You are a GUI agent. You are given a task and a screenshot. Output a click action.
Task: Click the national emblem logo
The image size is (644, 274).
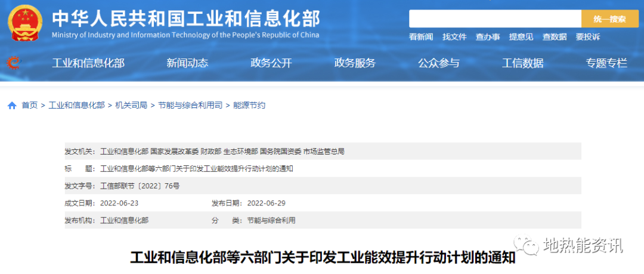[25, 23]
